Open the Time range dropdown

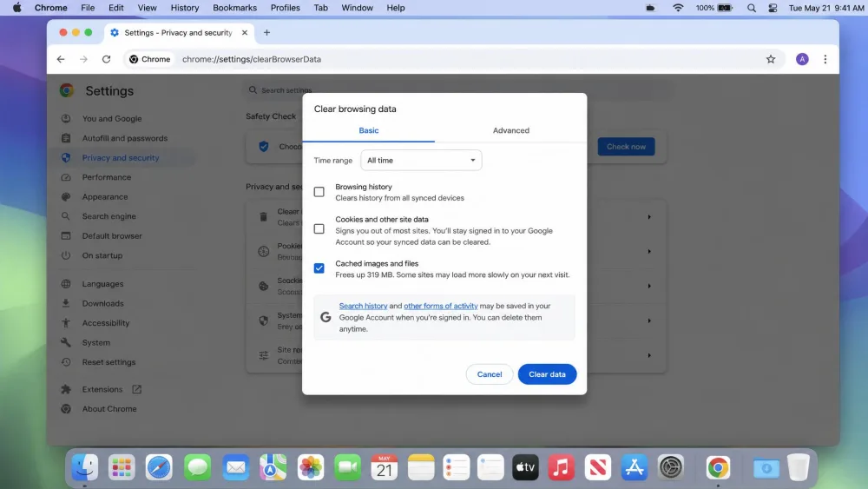[421, 160]
